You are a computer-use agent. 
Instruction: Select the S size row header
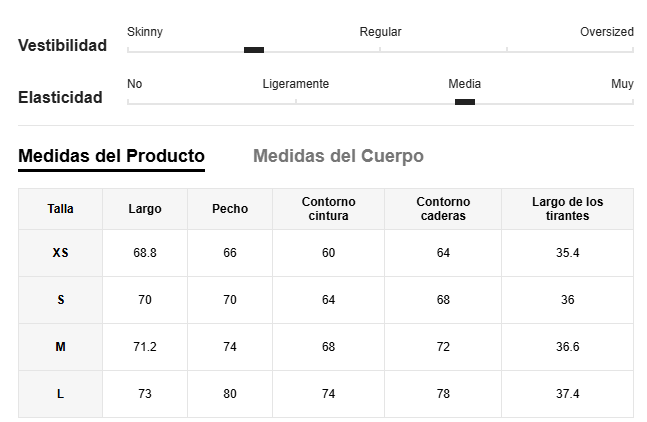click(x=60, y=300)
